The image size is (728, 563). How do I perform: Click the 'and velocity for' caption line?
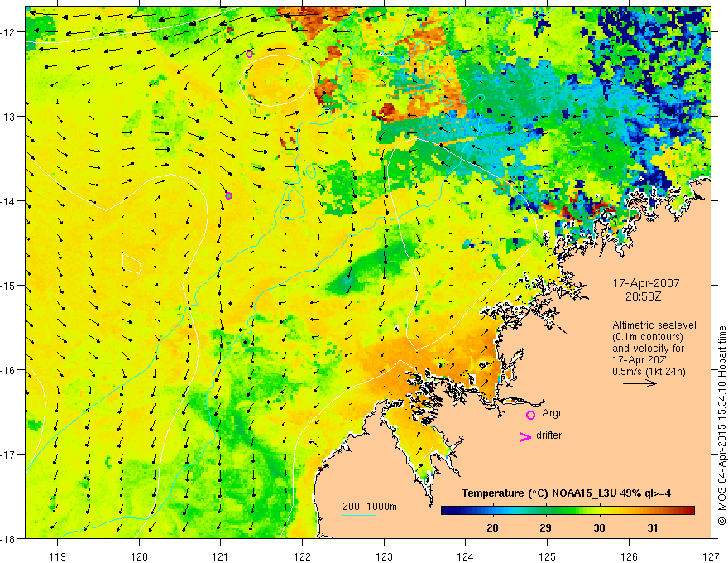click(x=648, y=349)
